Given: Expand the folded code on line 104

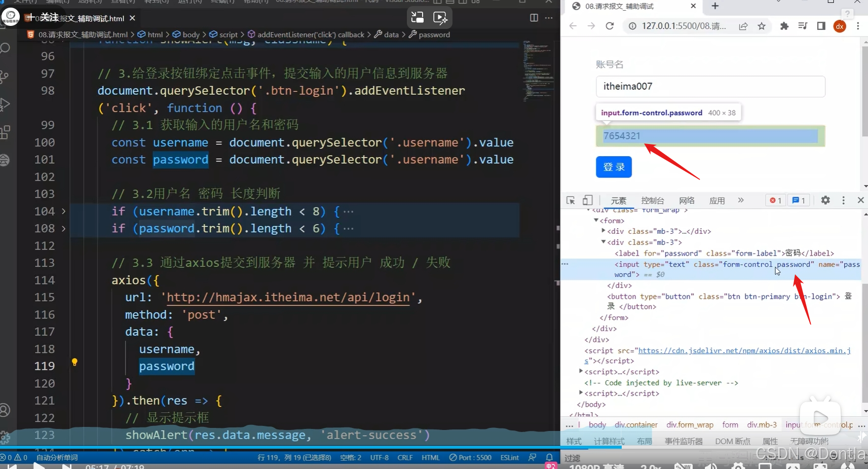Looking at the screenshot, I should [x=63, y=211].
